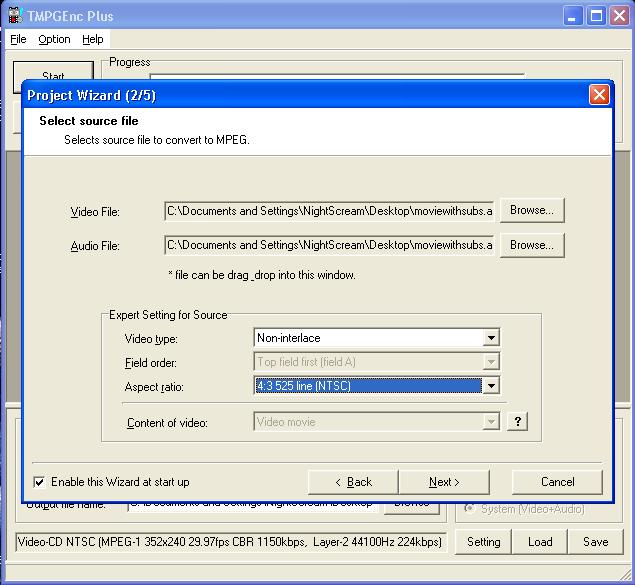
Task: Maximize the TMPGEnc Plus window
Action: [596, 16]
